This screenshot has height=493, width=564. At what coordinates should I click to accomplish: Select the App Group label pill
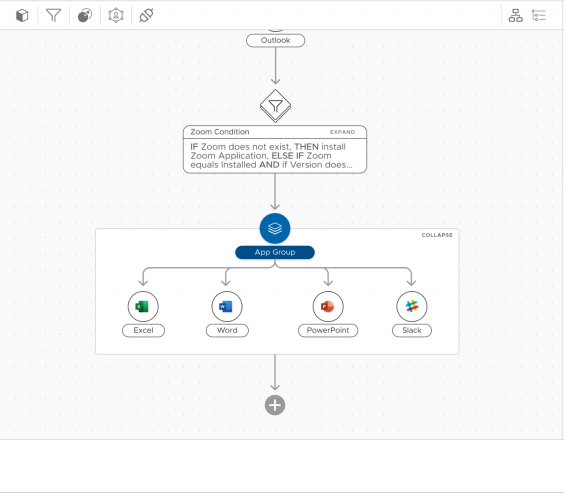point(275,252)
